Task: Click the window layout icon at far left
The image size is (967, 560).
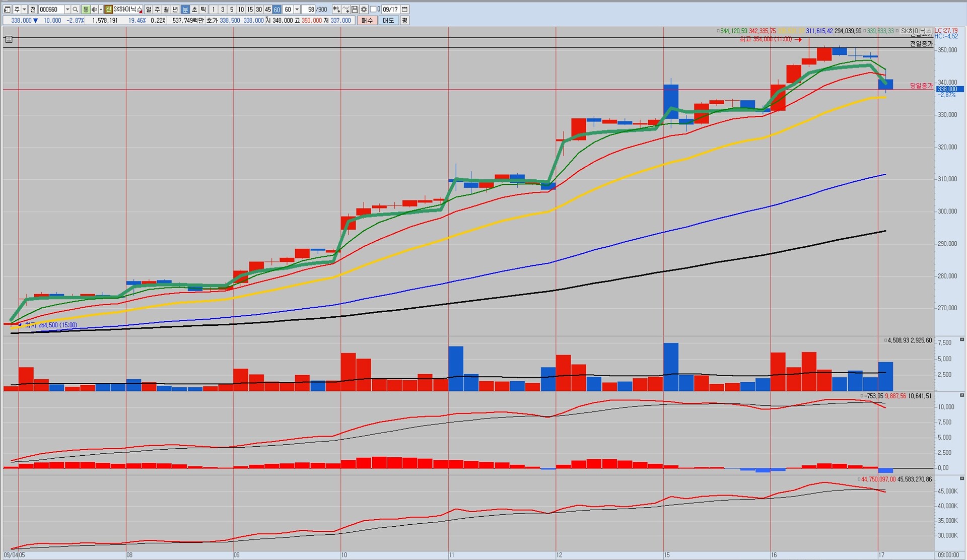Action: point(7,10)
